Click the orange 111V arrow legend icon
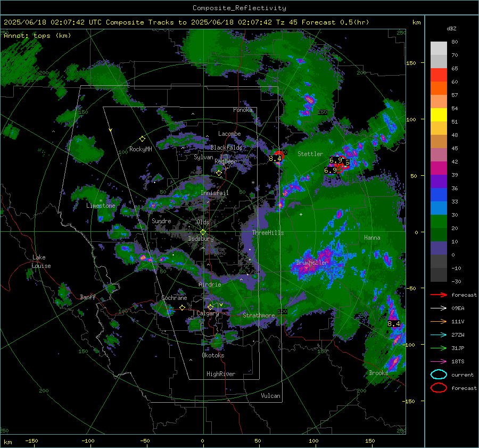The image size is (479, 448). point(439,321)
